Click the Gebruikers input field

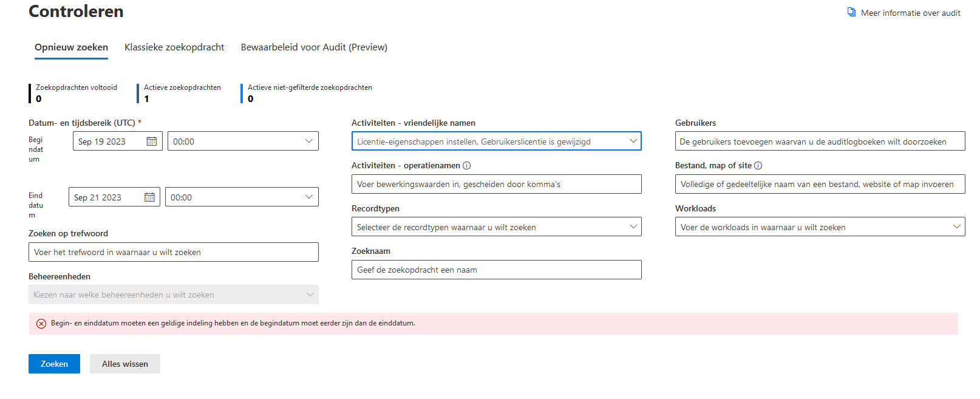[820, 141]
